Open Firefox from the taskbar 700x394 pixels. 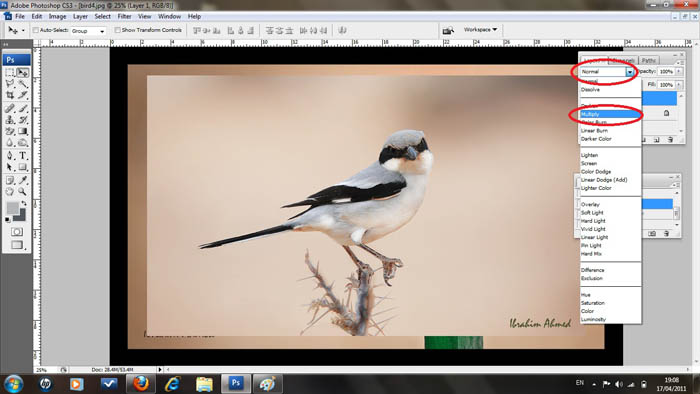tap(141, 384)
